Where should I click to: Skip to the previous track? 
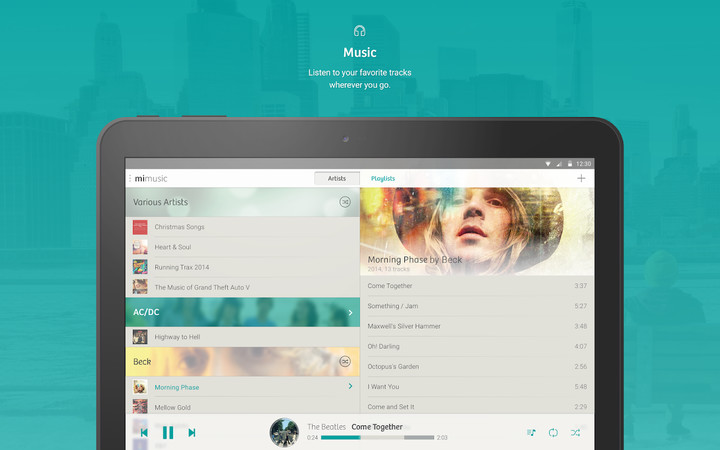click(144, 433)
